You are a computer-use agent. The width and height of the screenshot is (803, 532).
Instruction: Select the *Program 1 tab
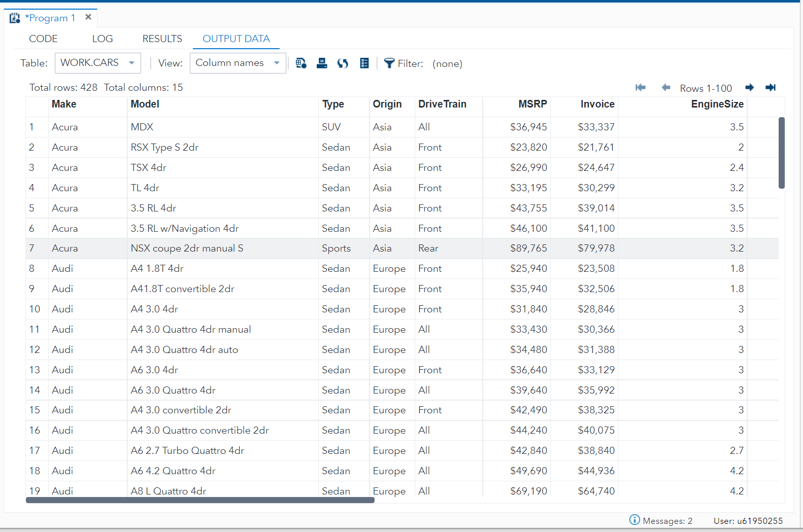(x=50, y=18)
